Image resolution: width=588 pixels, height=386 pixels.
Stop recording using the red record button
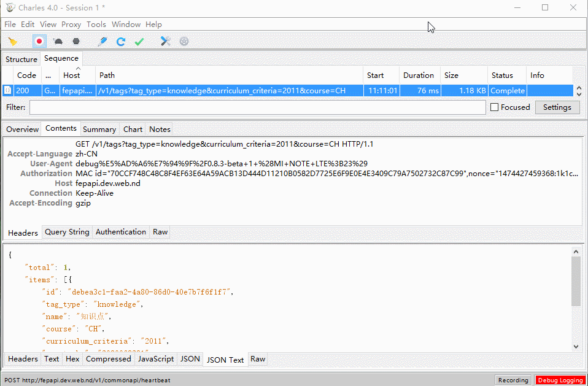coord(39,41)
